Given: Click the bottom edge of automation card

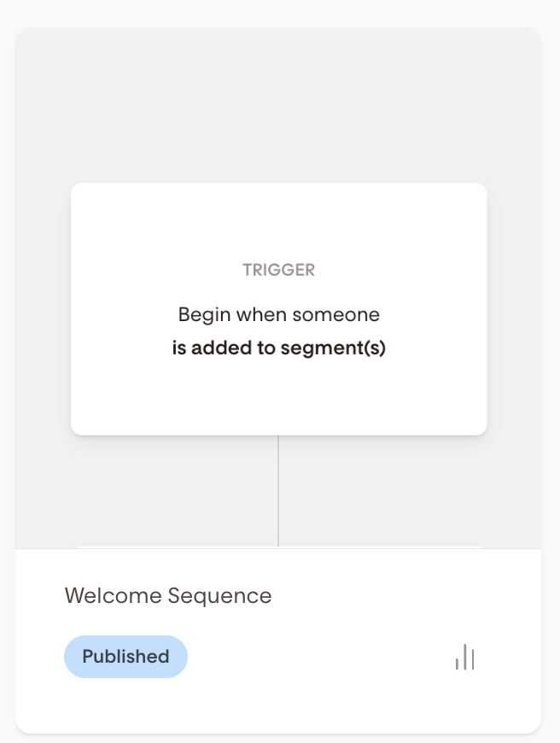Looking at the screenshot, I should [278, 729].
